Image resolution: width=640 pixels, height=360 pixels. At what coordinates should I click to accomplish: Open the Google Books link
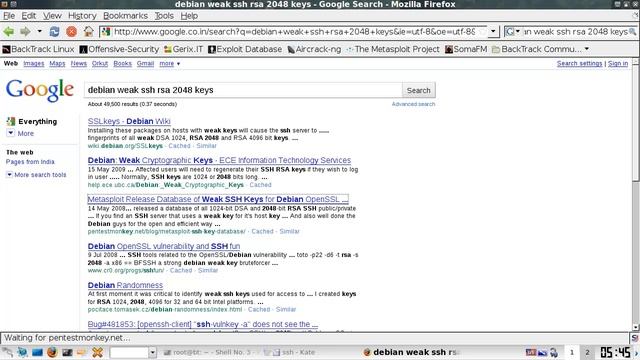point(122,63)
